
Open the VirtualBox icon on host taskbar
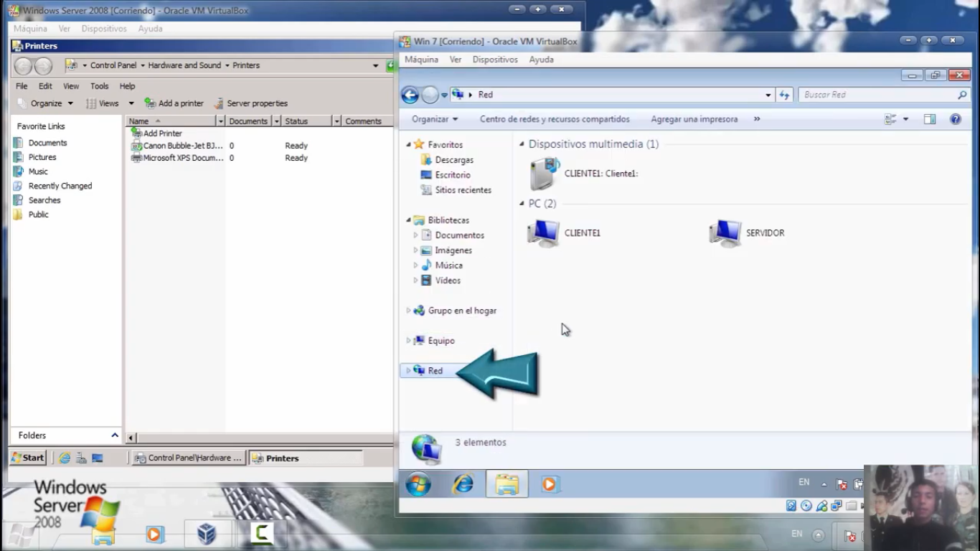pyautogui.click(x=207, y=534)
